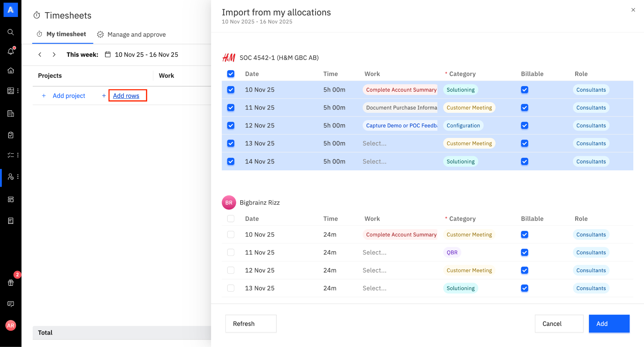This screenshot has height=347, width=644.
Task: Check the Bigbrainz Rizz 11 Nov 25 row
Action: click(231, 252)
